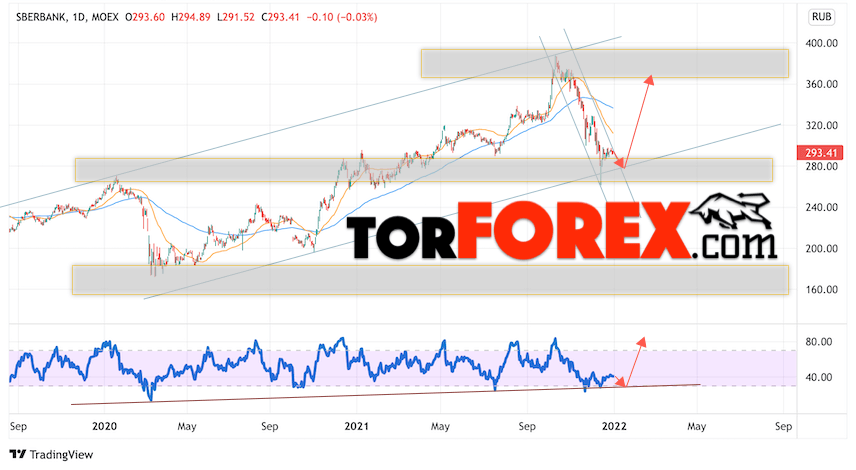
Task: Click the 40.00 RSI axis label
Action: (x=819, y=377)
